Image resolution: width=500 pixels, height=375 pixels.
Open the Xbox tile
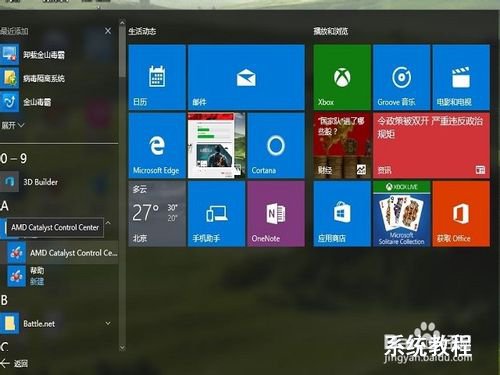click(x=342, y=77)
